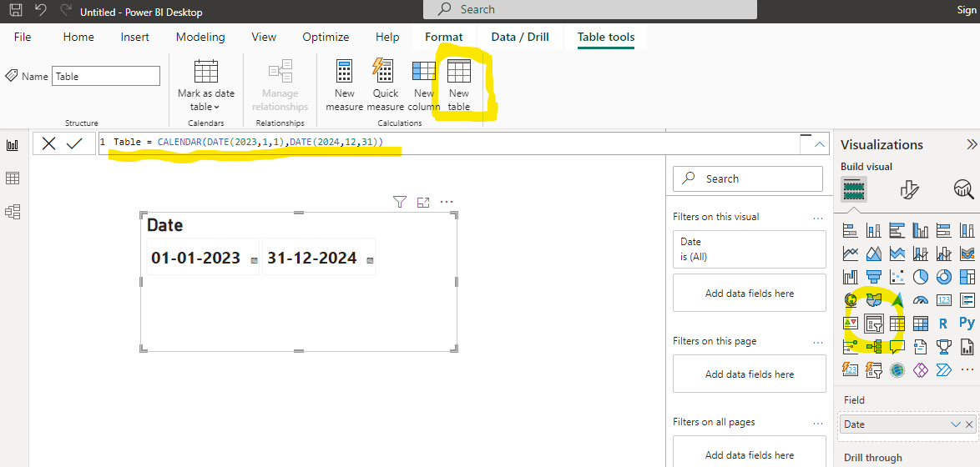Select the Filled map visual
The width and height of the screenshot is (980, 467).
coord(874,299)
